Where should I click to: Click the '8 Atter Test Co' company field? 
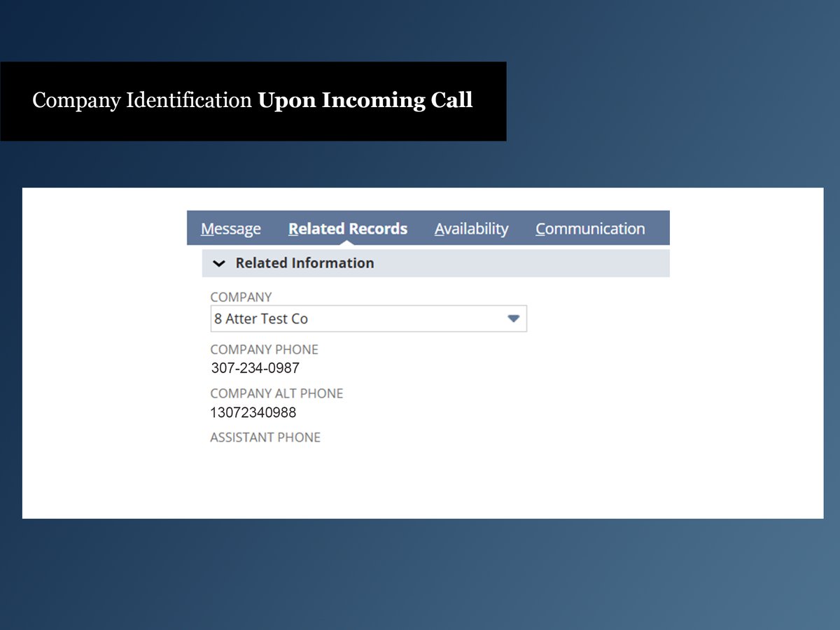click(x=350, y=318)
